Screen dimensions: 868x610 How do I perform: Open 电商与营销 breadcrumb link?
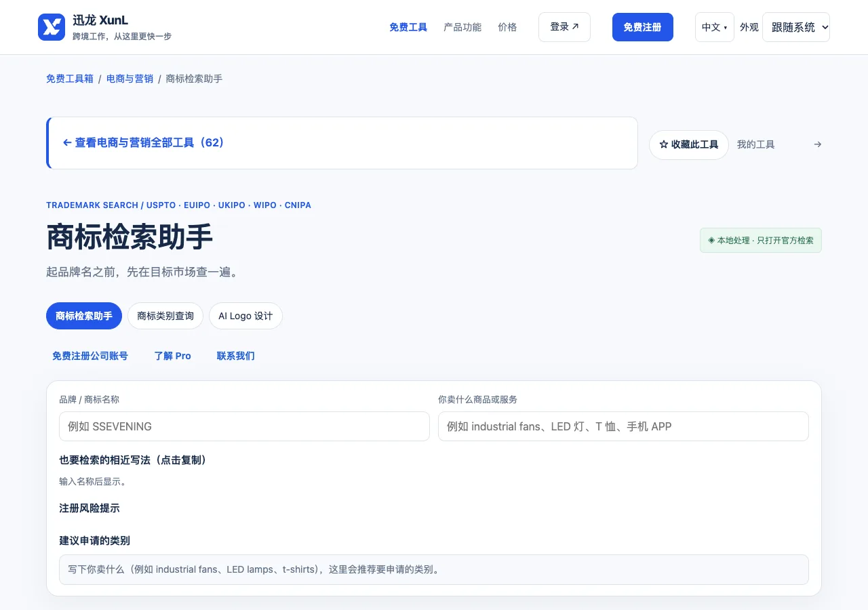[x=130, y=79]
